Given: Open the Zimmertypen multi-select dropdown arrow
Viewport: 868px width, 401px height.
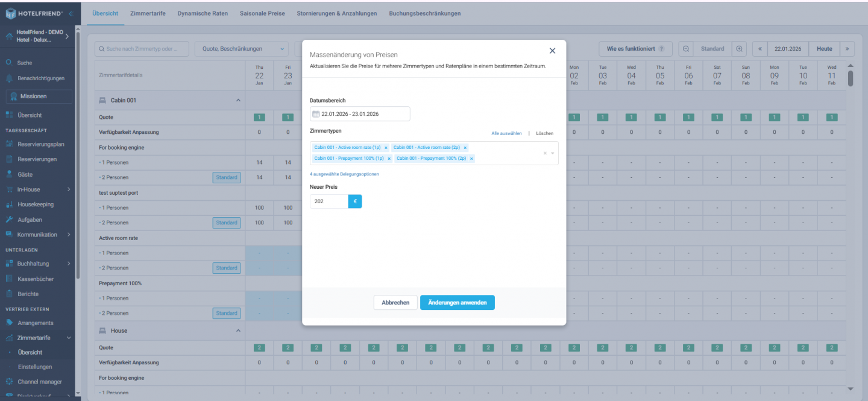Looking at the screenshot, I should pyautogui.click(x=553, y=153).
